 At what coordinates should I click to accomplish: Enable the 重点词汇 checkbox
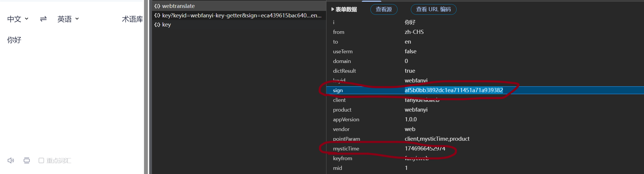[x=41, y=160]
